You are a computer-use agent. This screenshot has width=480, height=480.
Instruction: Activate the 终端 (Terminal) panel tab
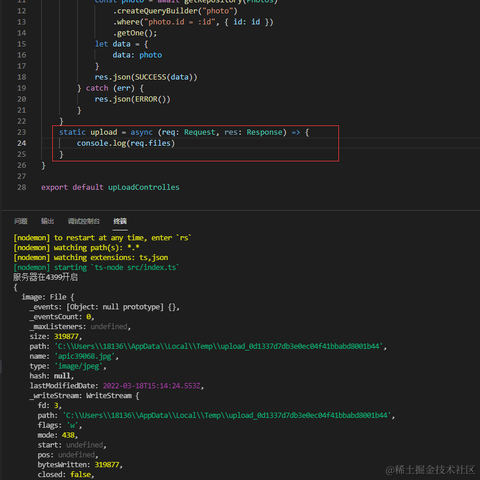tap(120, 221)
